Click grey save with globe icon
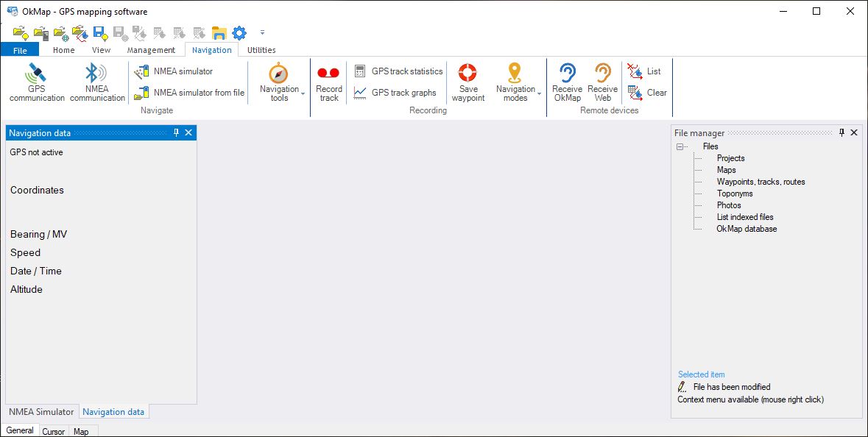 pyautogui.click(x=121, y=33)
